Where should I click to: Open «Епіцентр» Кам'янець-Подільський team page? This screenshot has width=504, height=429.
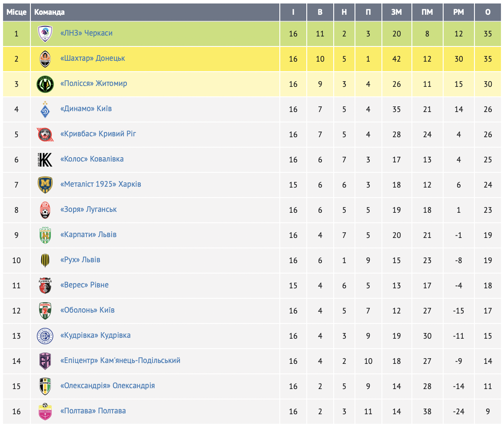click(x=120, y=360)
